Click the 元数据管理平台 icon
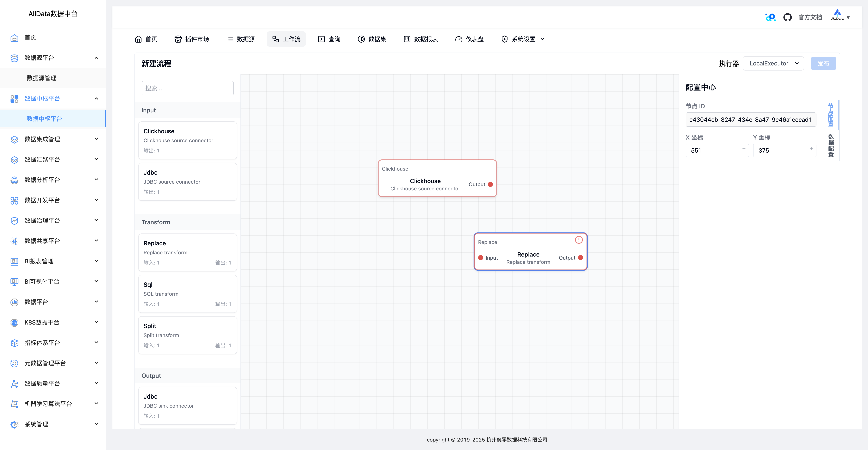 pos(14,363)
